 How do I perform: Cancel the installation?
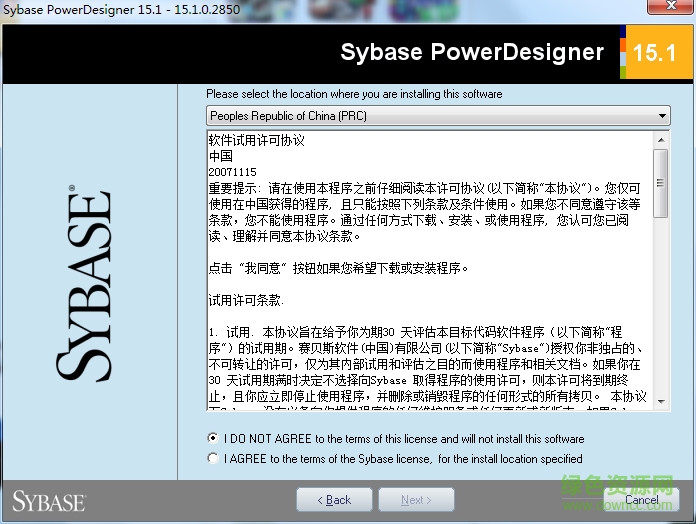642,500
